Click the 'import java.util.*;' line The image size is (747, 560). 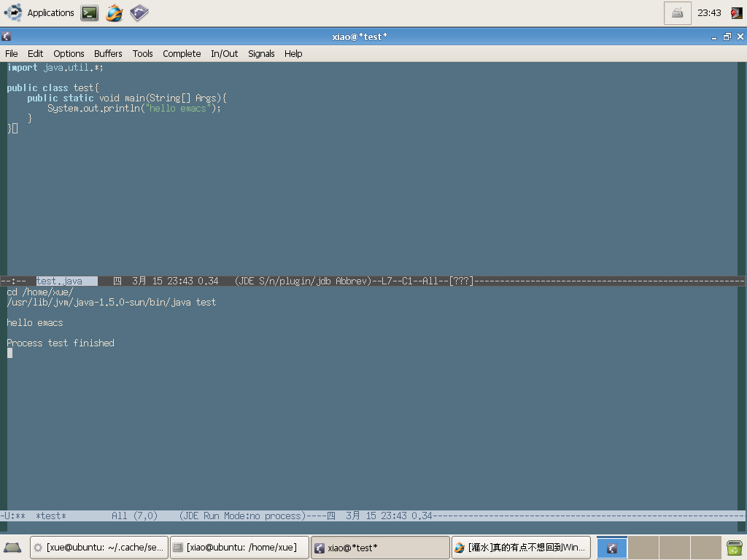tap(55, 68)
